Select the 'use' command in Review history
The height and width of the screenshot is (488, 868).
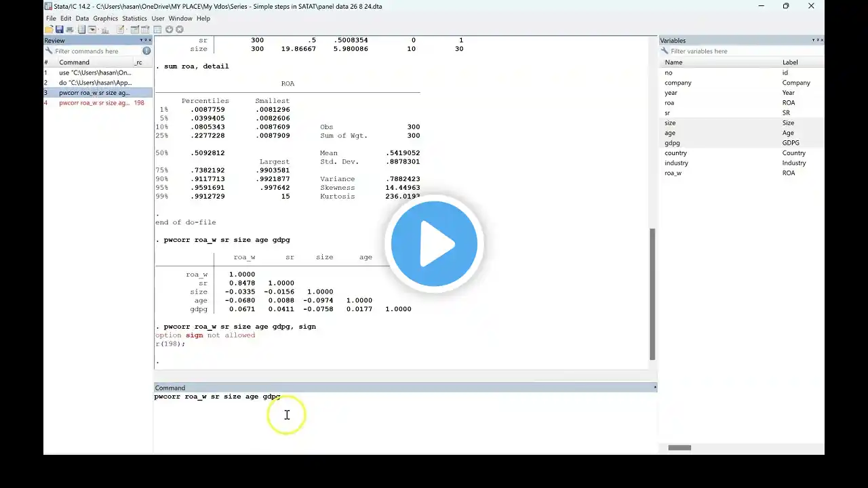click(x=98, y=73)
